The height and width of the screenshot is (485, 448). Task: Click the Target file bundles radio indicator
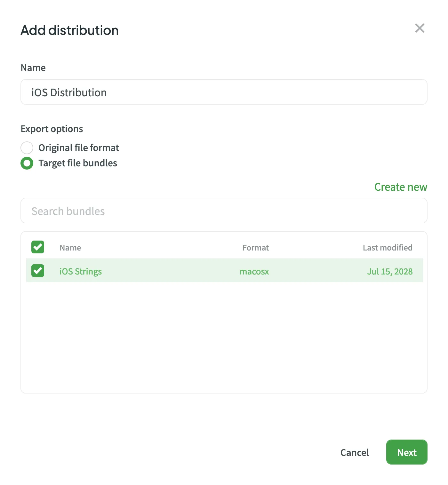click(27, 163)
